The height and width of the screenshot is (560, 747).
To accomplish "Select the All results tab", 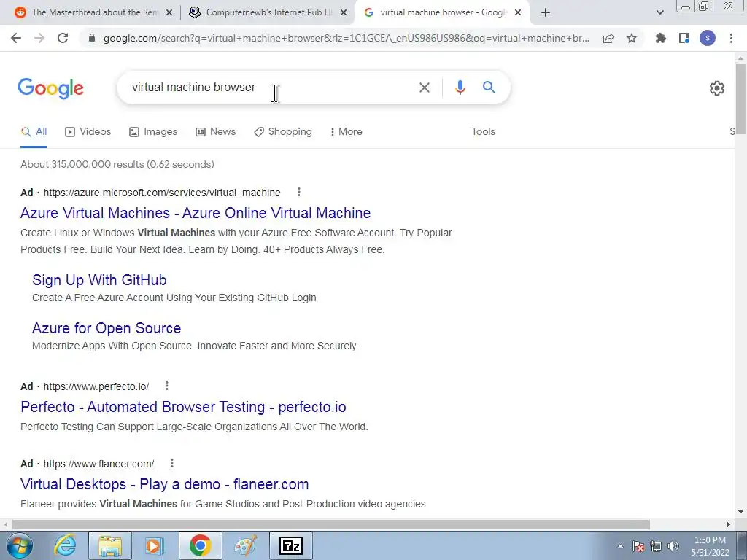I will [x=34, y=132].
